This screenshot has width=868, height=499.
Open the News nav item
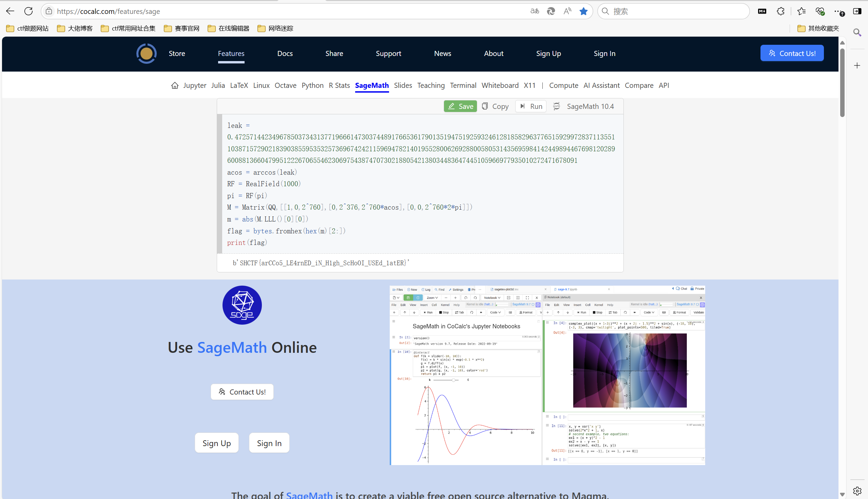(442, 54)
